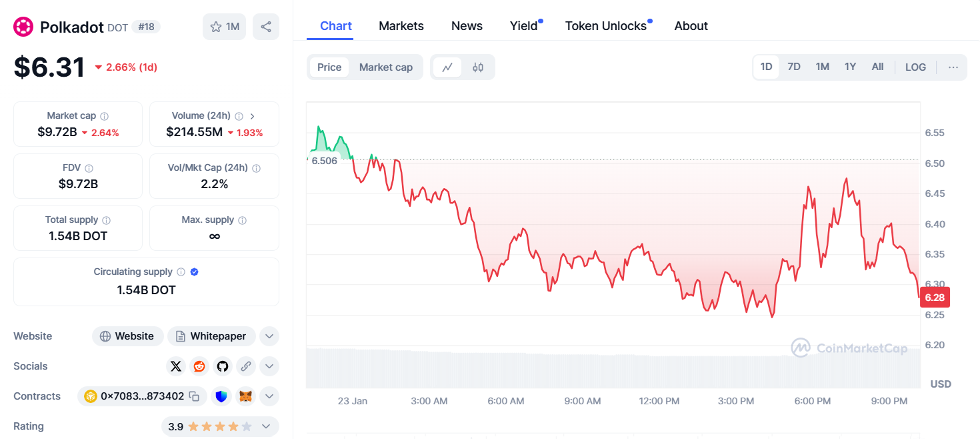Expand the Rating 3.9 dropdown
Screen dimensions: 980x439
click(x=220, y=426)
